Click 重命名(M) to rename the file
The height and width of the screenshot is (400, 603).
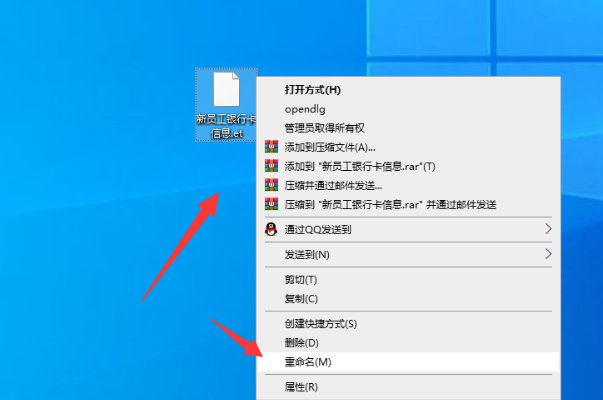408,362
